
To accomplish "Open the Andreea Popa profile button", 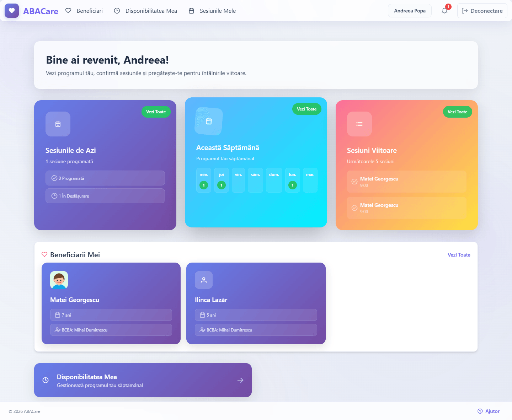I will (410, 11).
